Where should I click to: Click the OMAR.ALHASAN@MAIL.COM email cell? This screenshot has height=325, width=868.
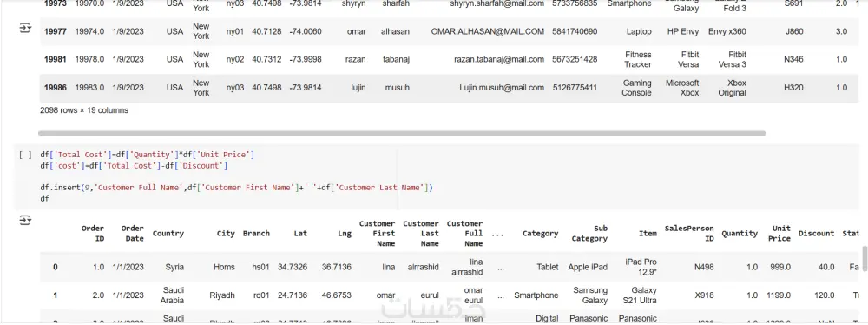coord(487,31)
